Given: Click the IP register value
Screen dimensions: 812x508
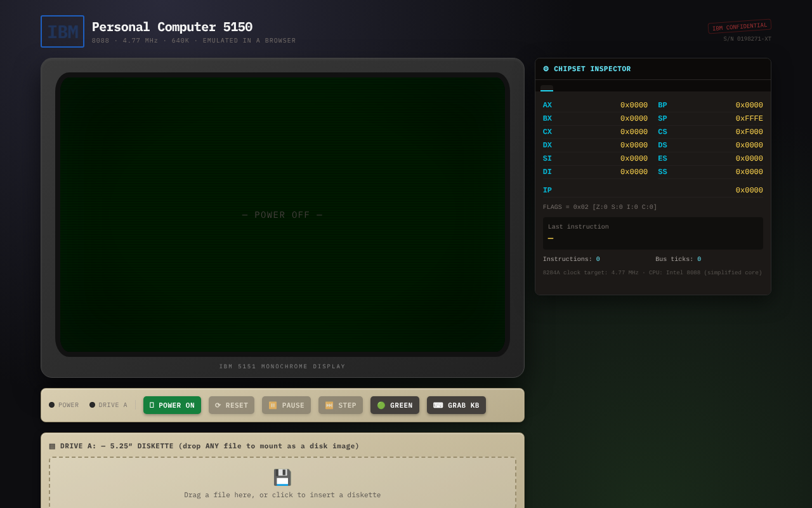Looking at the screenshot, I should click(749, 190).
